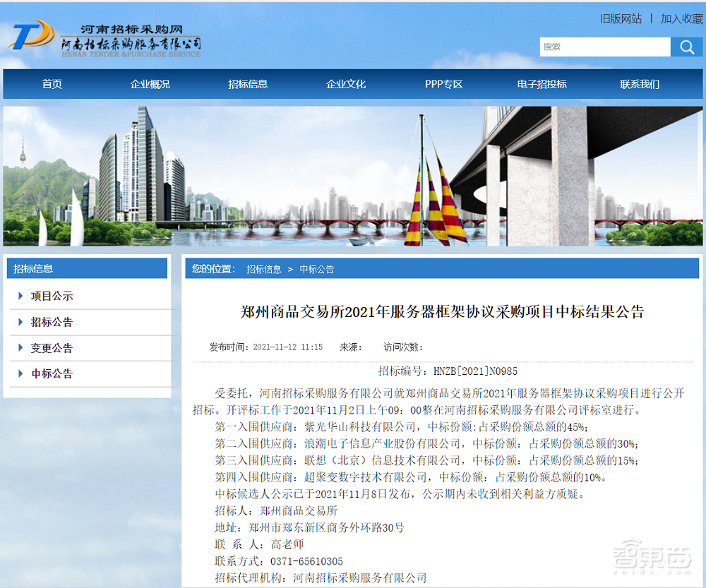This screenshot has height=588, width=706.
Task: Click the search magnifier icon
Action: [686, 47]
